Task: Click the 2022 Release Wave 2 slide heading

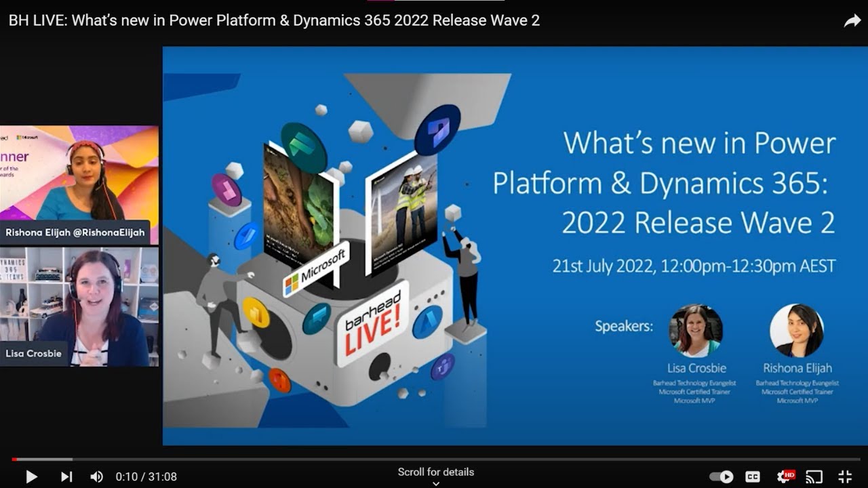Action: click(x=698, y=223)
